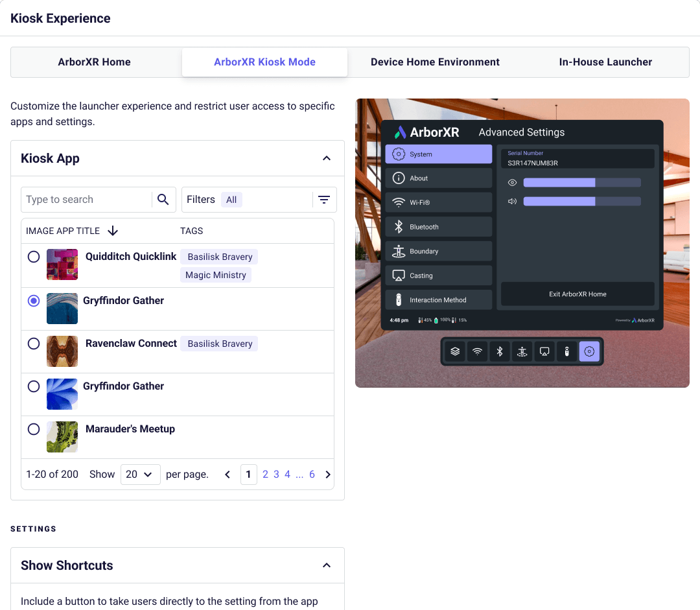The width and height of the screenshot is (700, 610).
Task: Open the per page count dropdown
Action: pyautogui.click(x=140, y=475)
